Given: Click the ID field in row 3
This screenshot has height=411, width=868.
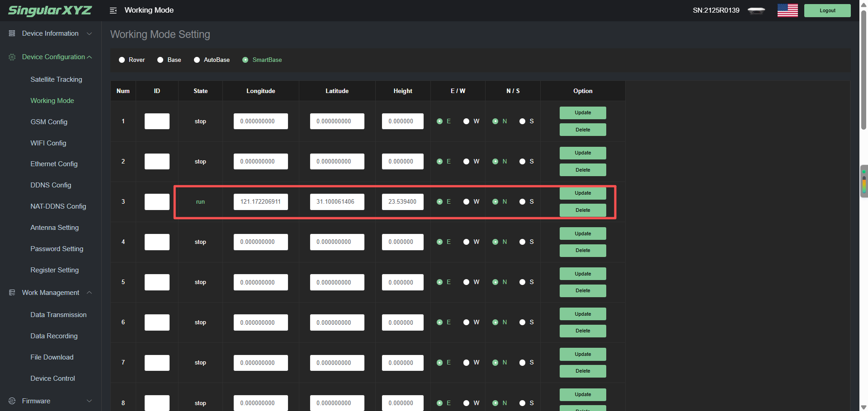Looking at the screenshot, I should (x=157, y=202).
